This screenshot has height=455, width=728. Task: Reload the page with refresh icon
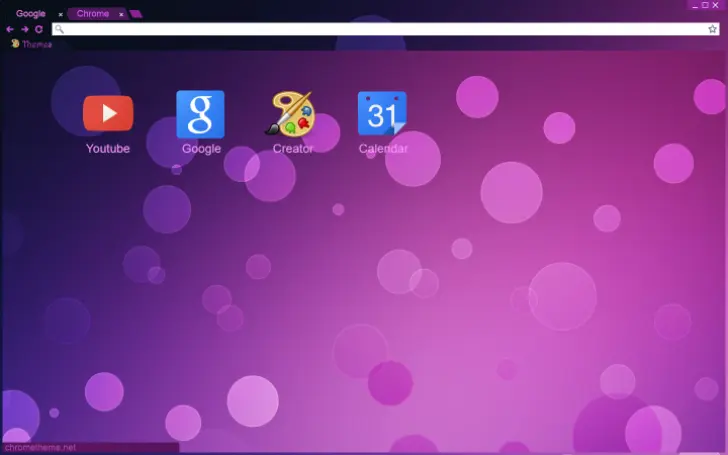[39, 29]
